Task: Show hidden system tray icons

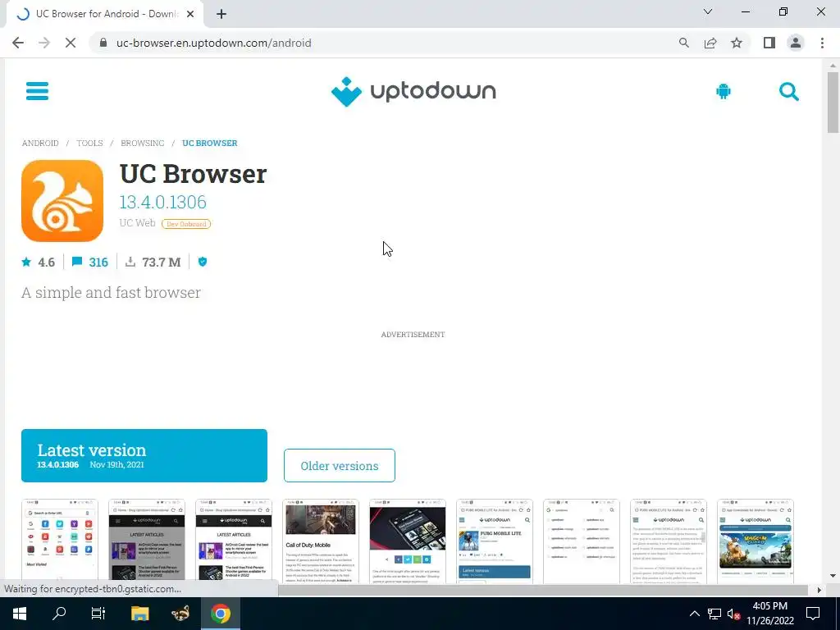Action: pos(694,614)
